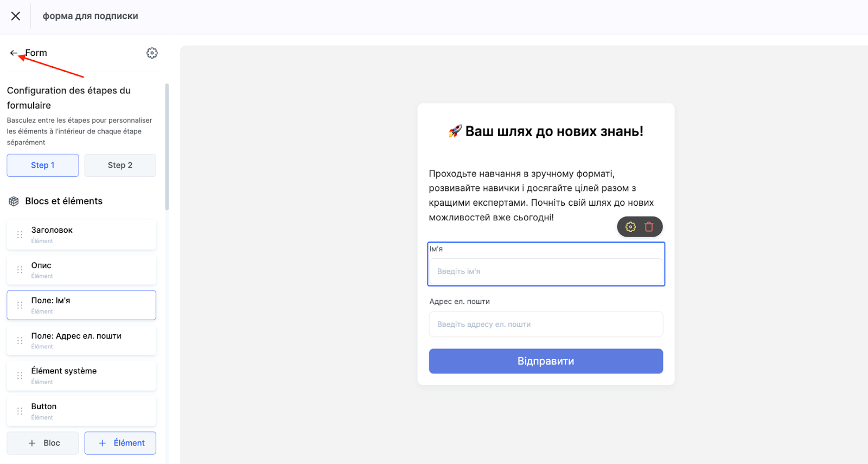
Task: Click the email address input field
Action: coord(546,324)
